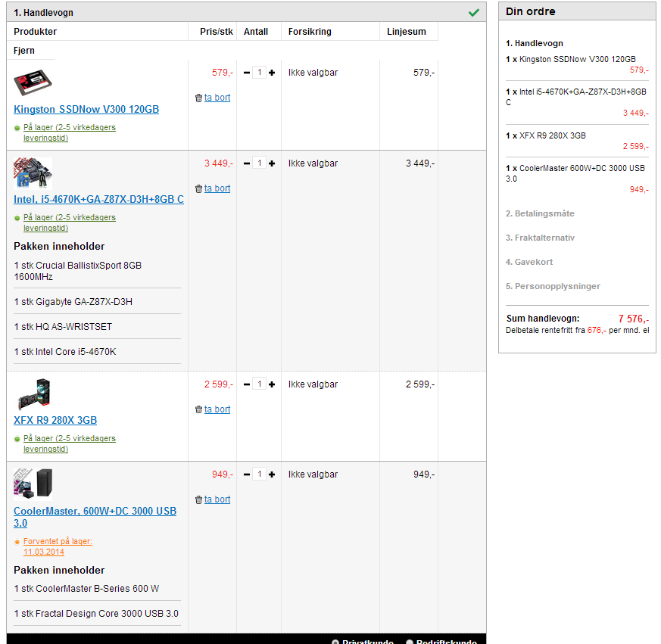The width and height of the screenshot is (661, 644).
Task: Click Kingston SSD product thumbnail
Action: tap(33, 82)
